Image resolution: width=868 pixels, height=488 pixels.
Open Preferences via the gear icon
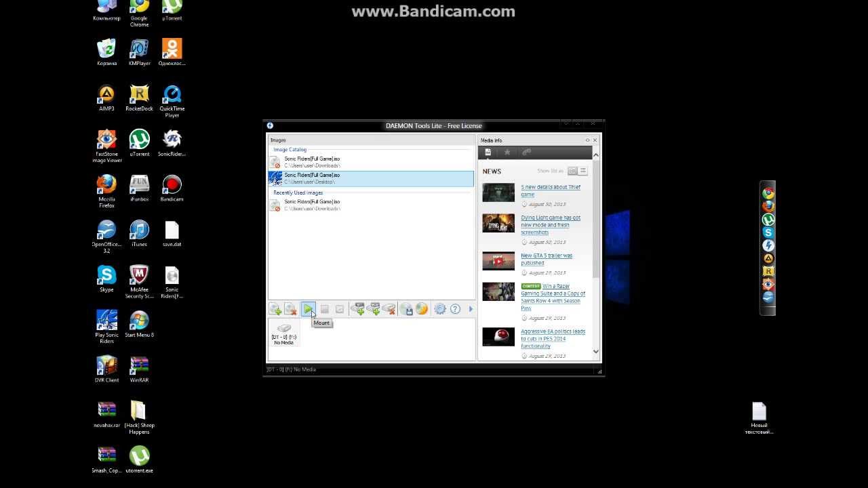440,309
